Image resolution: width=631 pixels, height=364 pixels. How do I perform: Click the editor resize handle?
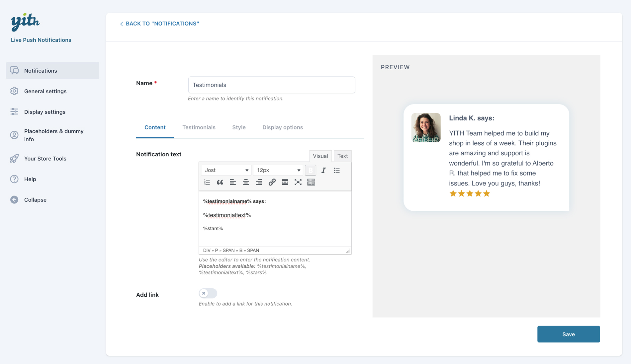coord(348,251)
